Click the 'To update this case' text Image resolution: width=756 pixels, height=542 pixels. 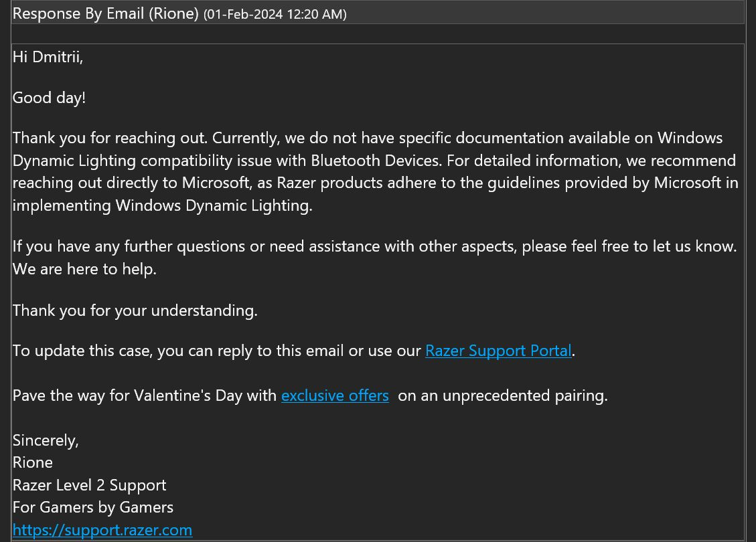point(82,351)
